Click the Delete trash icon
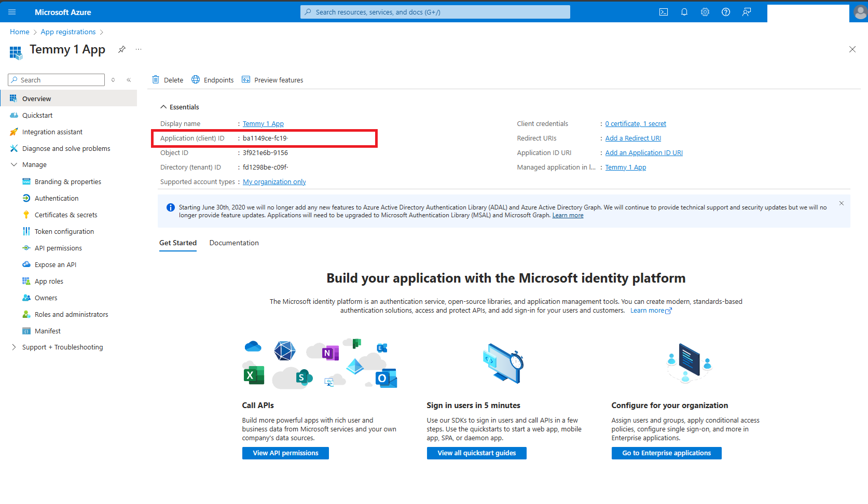Viewport: 868px width, 504px height. pyautogui.click(x=156, y=79)
